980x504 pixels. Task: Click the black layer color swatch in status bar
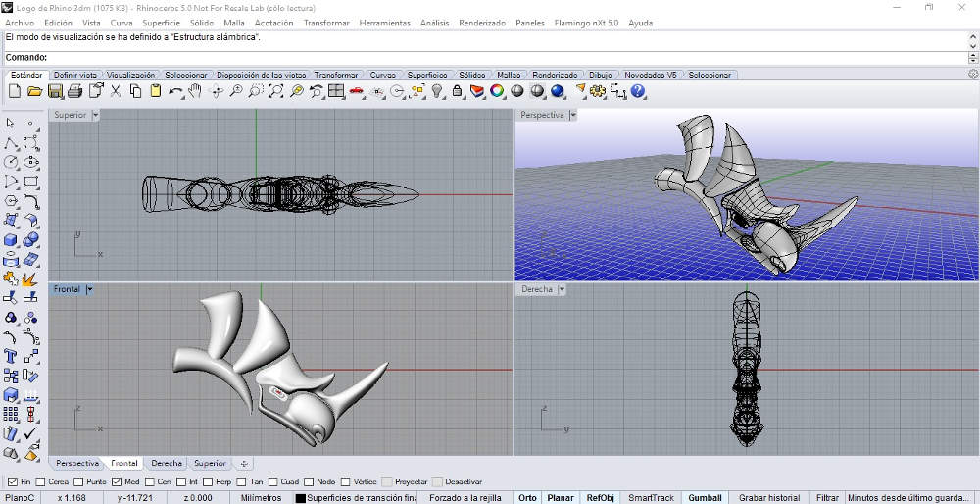301,498
